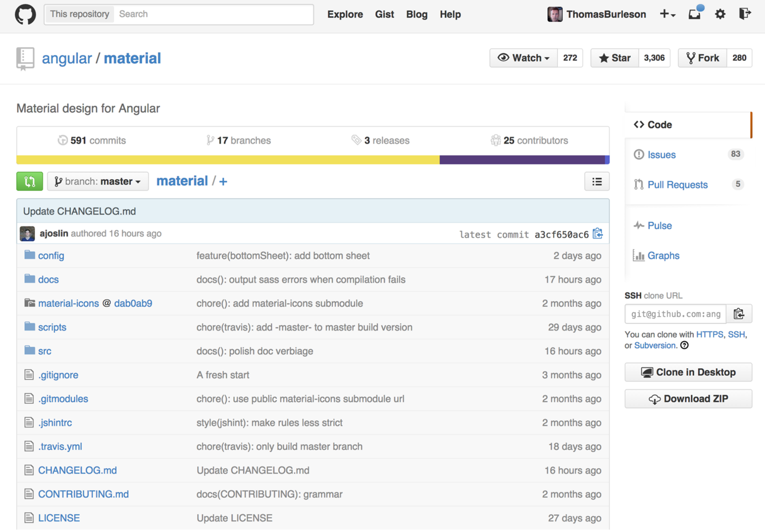765x532 pixels.
Task: Fork the repository
Action: 702,58
